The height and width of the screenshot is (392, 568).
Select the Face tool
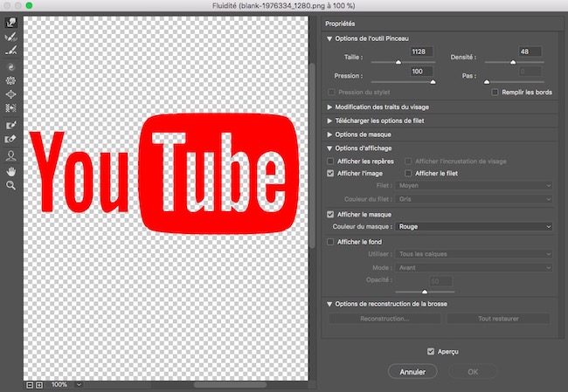click(x=10, y=156)
